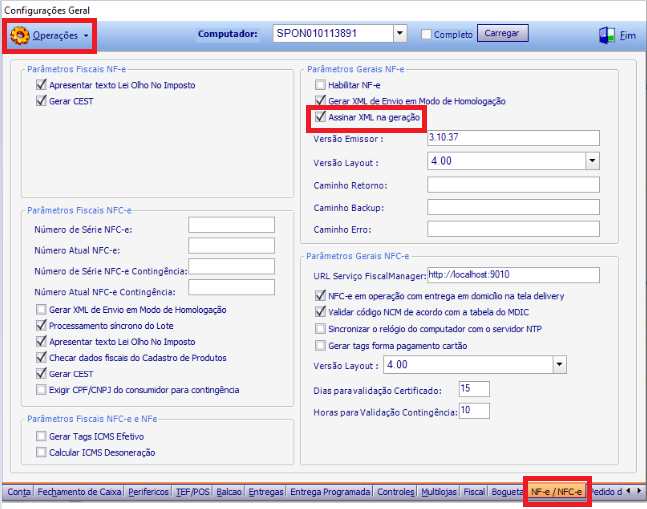Expand NF-e Versão Layout dropdown
Screen dimensions: 647x509
click(x=592, y=161)
